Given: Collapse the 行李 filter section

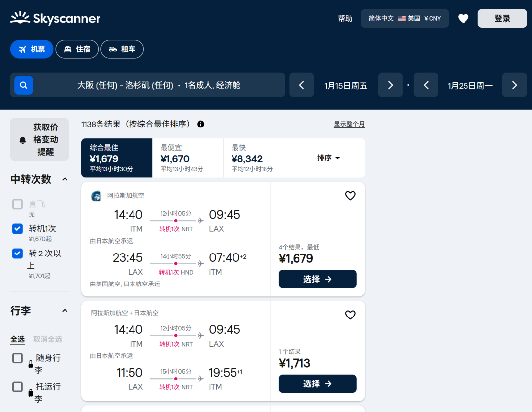Looking at the screenshot, I should coord(65,311).
